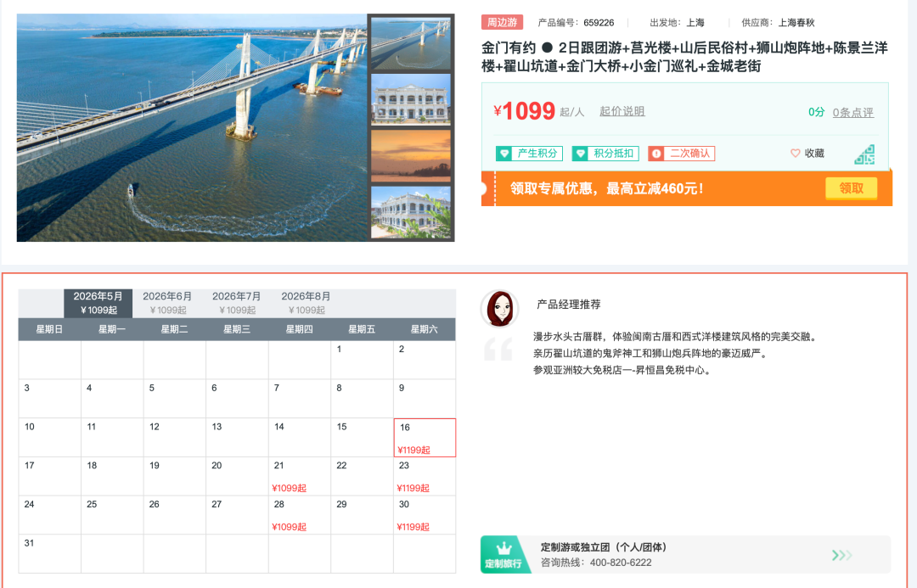Click the 积分抵扣 diamond badge
This screenshot has height=588, width=917.
coord(605,153)
